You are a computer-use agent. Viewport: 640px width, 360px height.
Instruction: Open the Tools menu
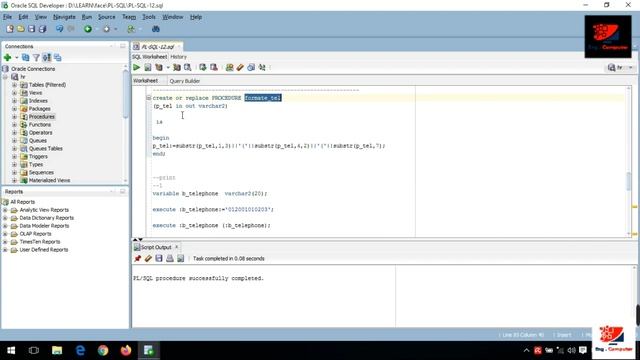149,17
